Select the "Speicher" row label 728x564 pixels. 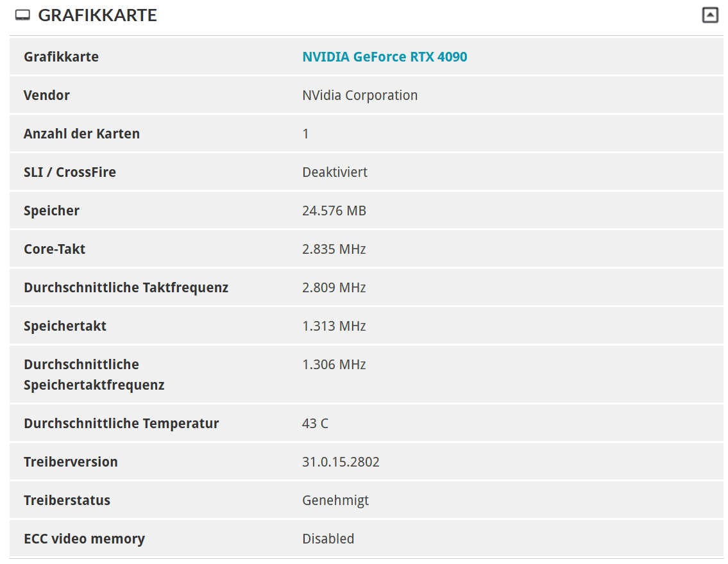tap(51, 211)
